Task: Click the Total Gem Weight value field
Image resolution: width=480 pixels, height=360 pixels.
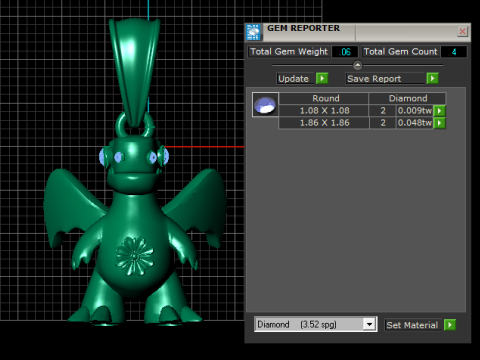Action: coord(345,52)
